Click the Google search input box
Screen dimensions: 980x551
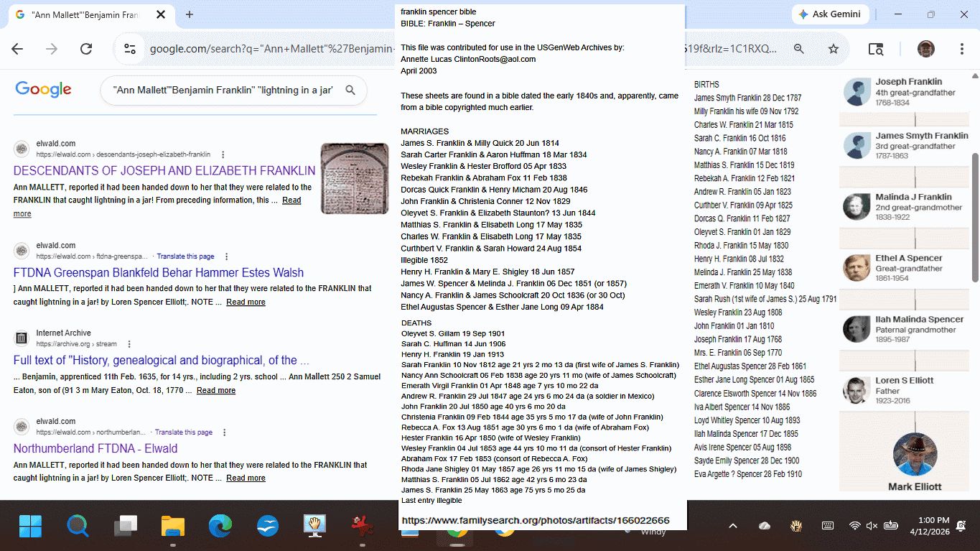click(x=223, y=91)
